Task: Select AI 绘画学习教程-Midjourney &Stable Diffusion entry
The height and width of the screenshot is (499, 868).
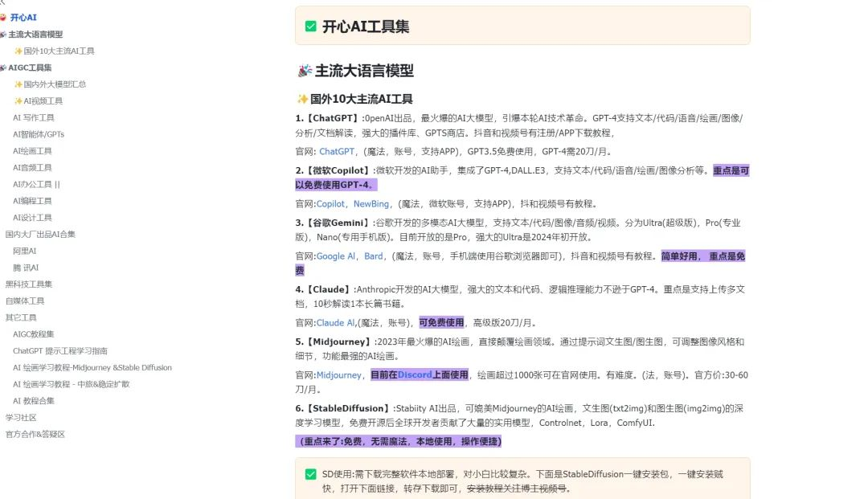Action: (x=92, y=367)
